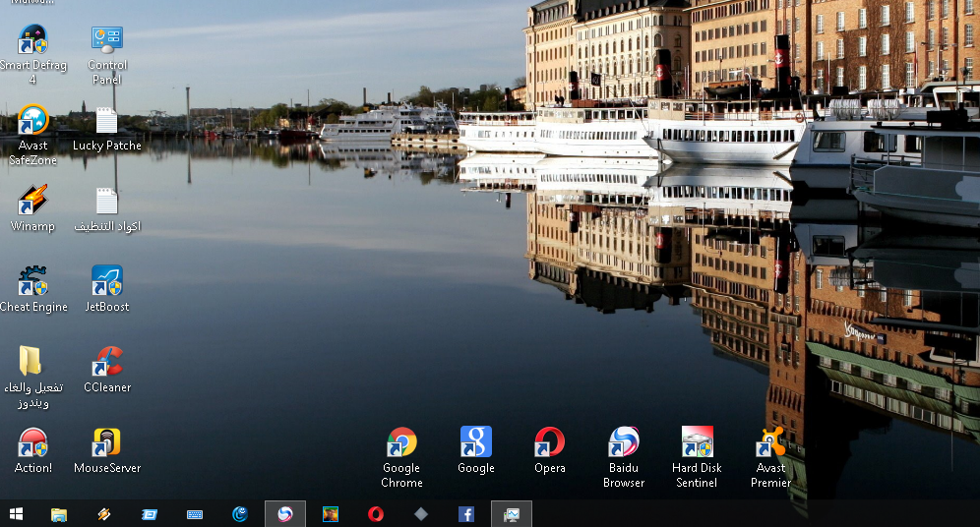Select the Action! screen recorder shortcut

point(33,443)
